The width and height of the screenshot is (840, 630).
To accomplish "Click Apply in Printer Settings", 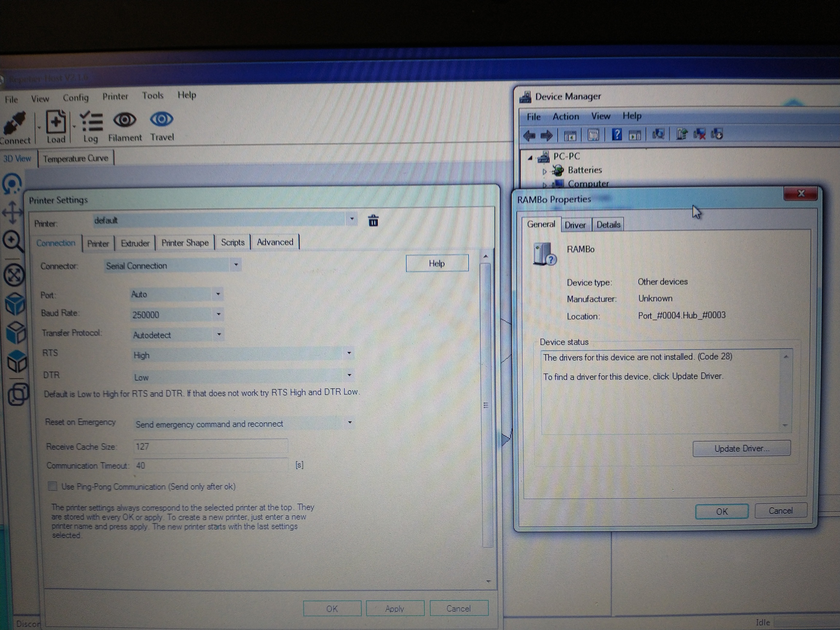I will point(394,609).
